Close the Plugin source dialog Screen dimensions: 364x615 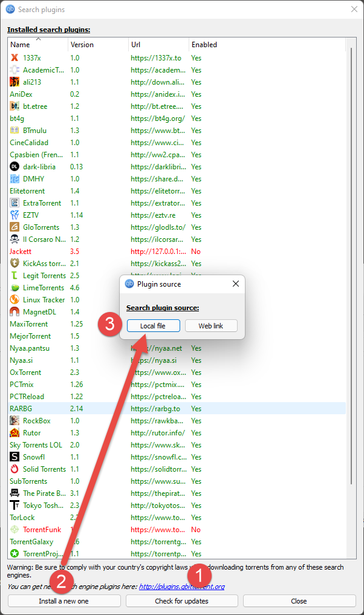pyautogui.click(x=236, y=284)
